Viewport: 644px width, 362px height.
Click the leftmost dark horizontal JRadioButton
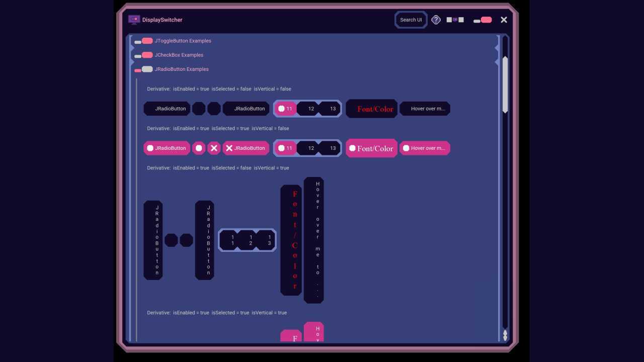coord(167,109)
